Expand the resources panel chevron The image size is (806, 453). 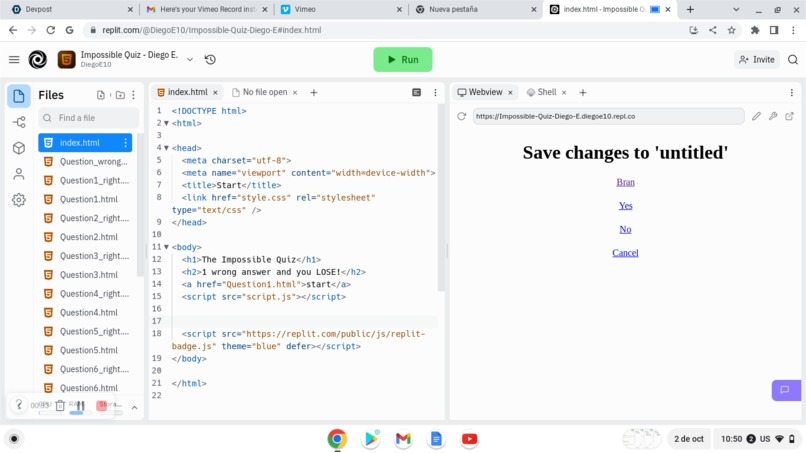pos(134,408)
